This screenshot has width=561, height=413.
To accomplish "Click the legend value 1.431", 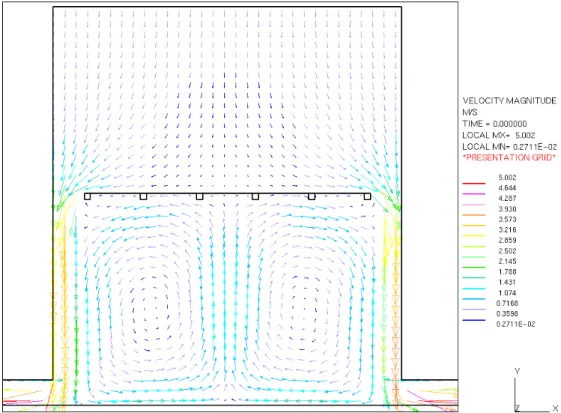I will coord(507,282).
